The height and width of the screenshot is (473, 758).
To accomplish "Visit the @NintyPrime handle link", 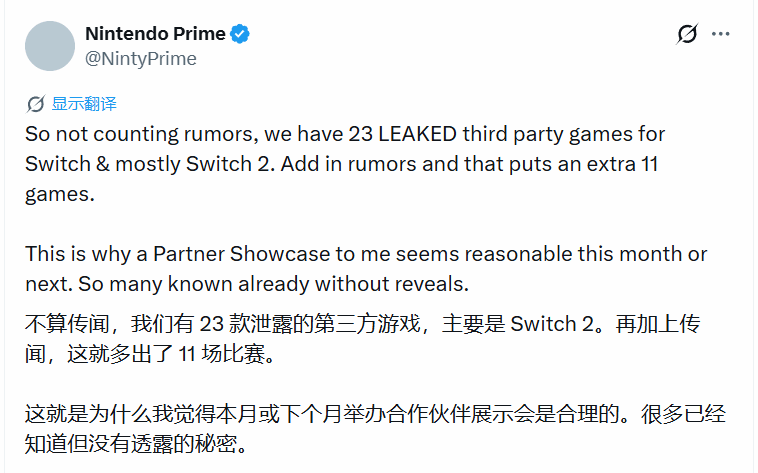I will [x=141, y=59].
